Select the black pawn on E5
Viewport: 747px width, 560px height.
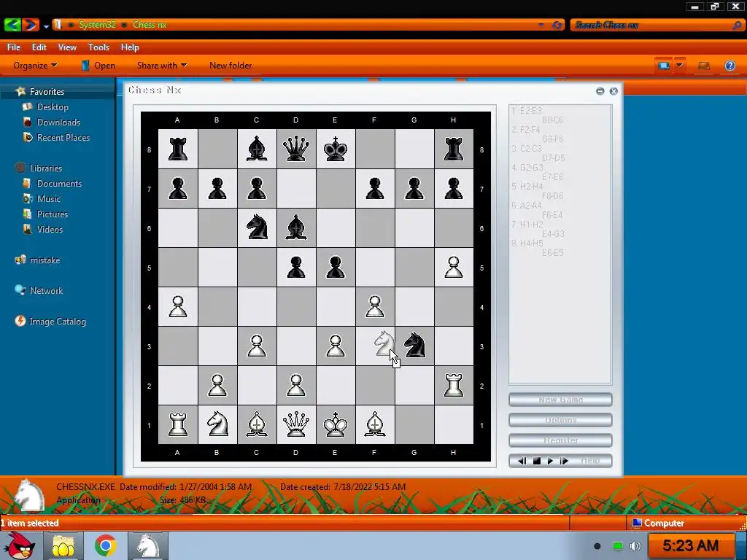pos(336,267)
